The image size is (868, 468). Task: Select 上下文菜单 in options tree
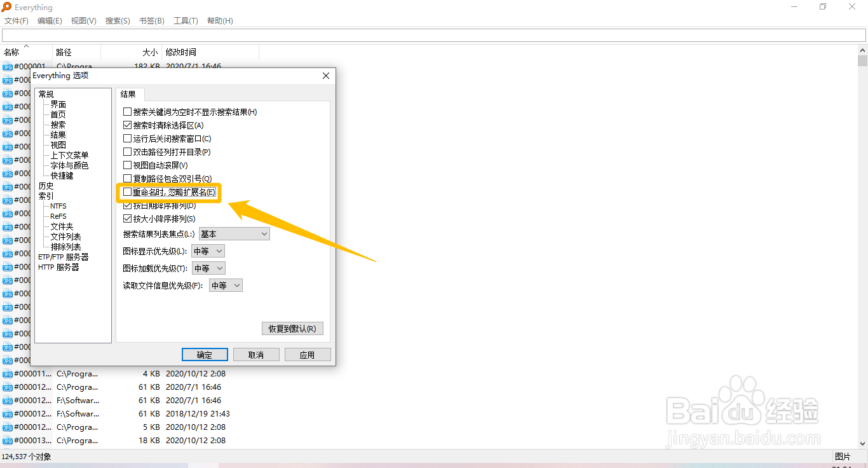(70, 155)
